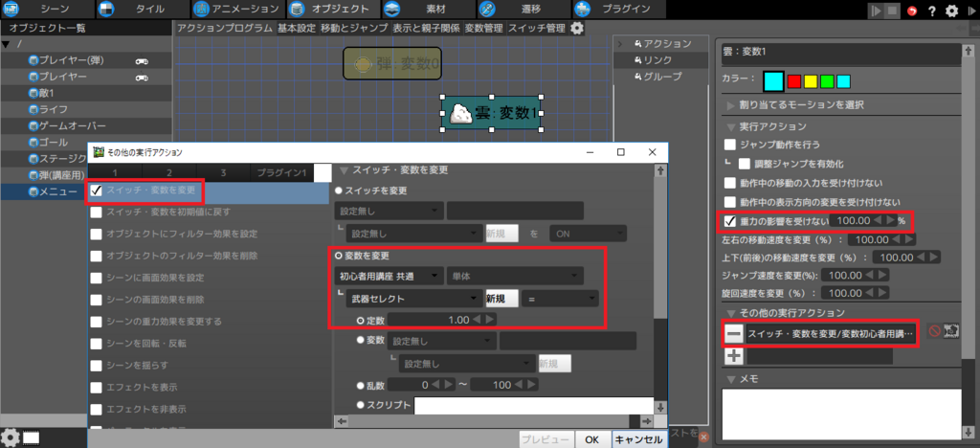Click the film-edit icon beside action entry
The height and width of the screenshot is (448, 980).
click(x=952, y=332)
